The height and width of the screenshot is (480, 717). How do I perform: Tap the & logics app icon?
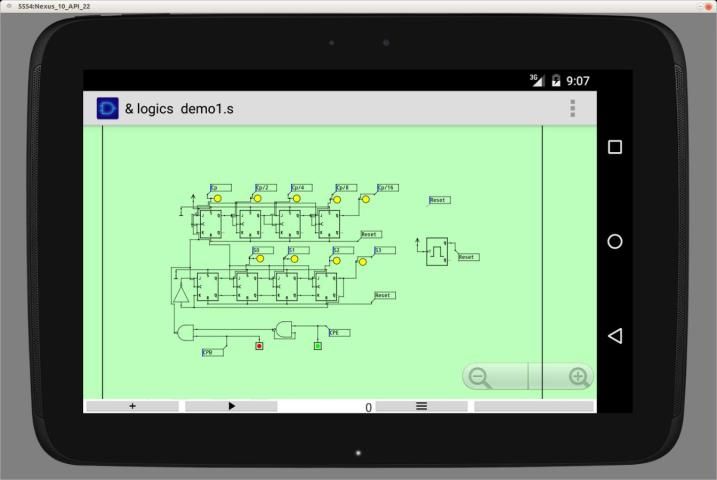point(107,108)
